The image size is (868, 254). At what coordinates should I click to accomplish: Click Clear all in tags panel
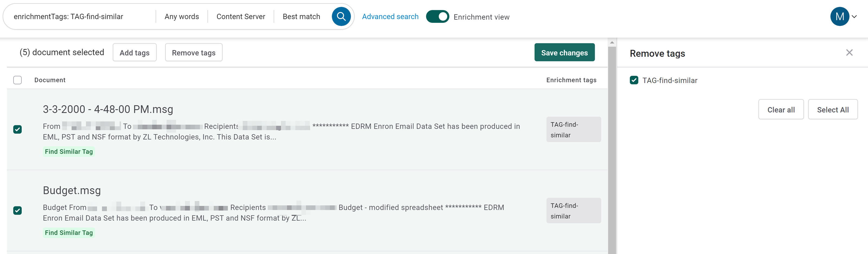(780, 110)
